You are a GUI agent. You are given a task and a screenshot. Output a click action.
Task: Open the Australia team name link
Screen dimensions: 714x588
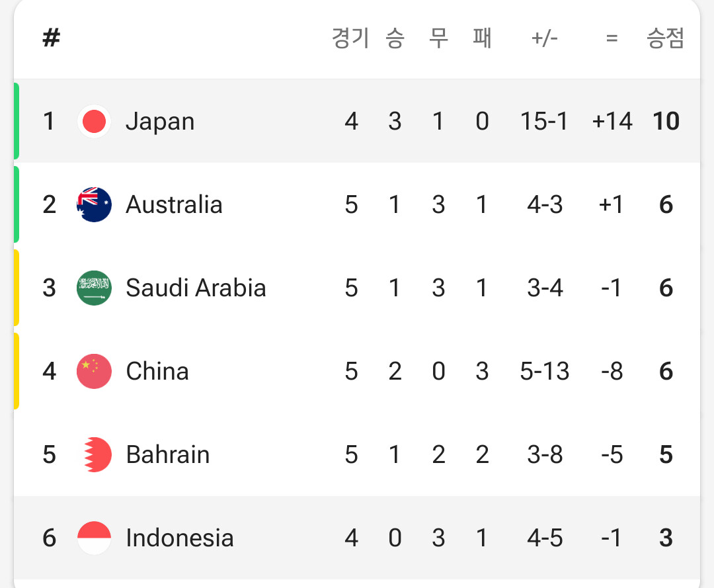175,204
